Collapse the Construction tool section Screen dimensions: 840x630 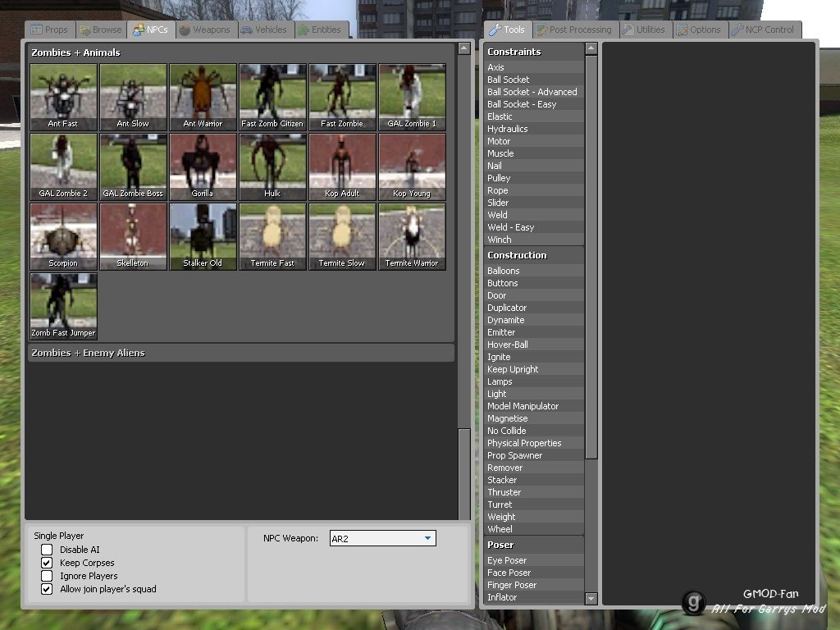pos(533,255)
